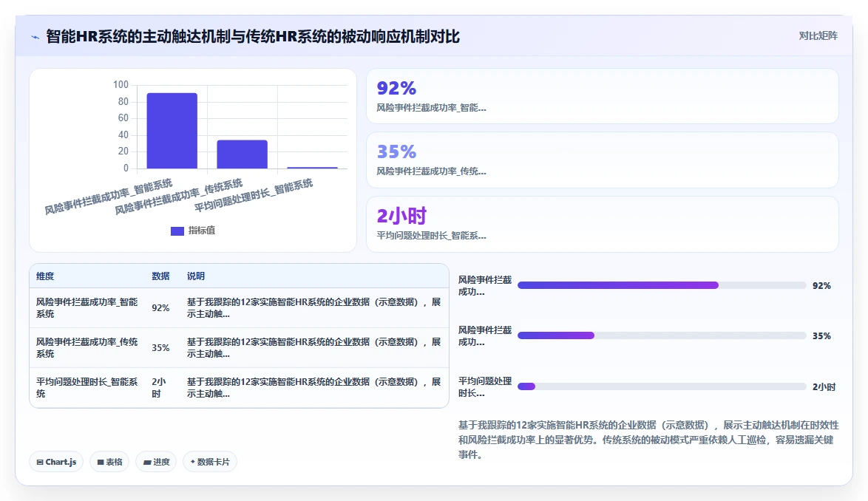Click table cell 风险事件拦截成功率_智能系统

pyautogui.click(x=87, y=308)
